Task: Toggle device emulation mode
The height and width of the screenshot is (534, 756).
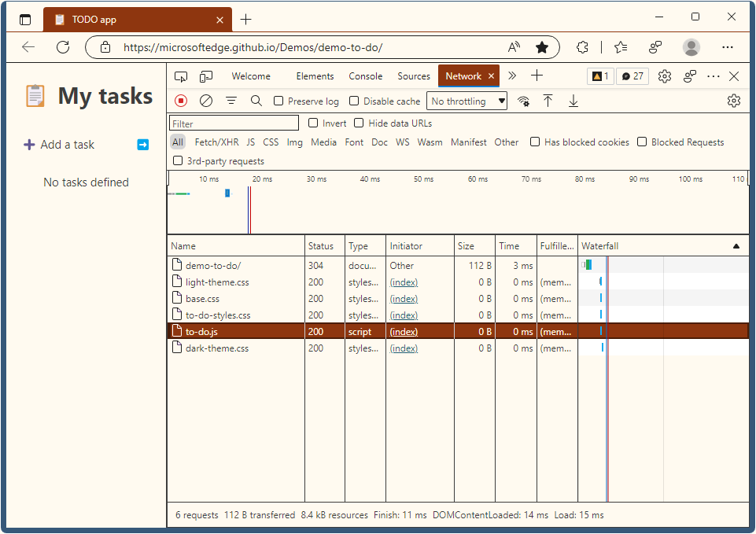Action: click(x=206, y=75)
